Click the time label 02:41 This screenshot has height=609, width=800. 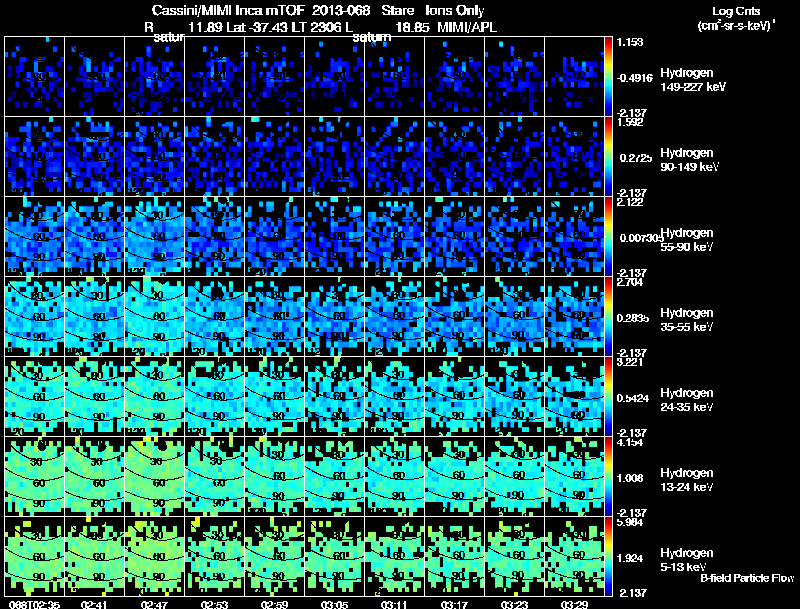point(94,604)
